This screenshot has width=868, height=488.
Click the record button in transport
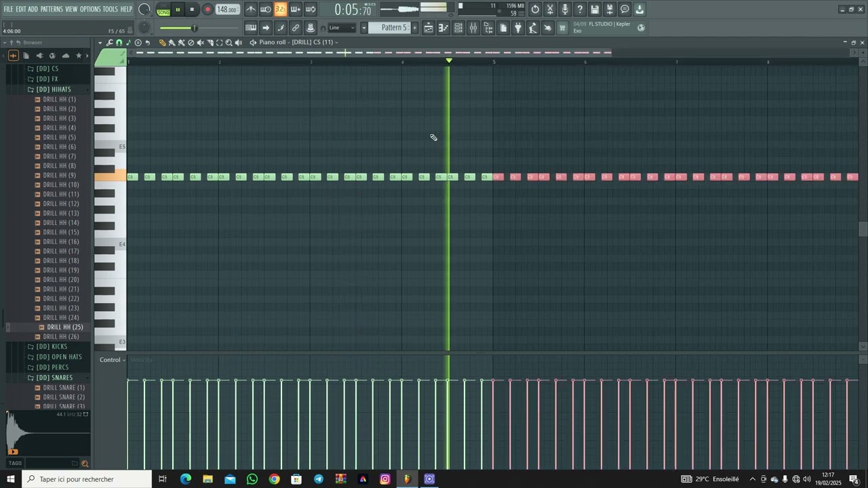(x=208, y=9)
